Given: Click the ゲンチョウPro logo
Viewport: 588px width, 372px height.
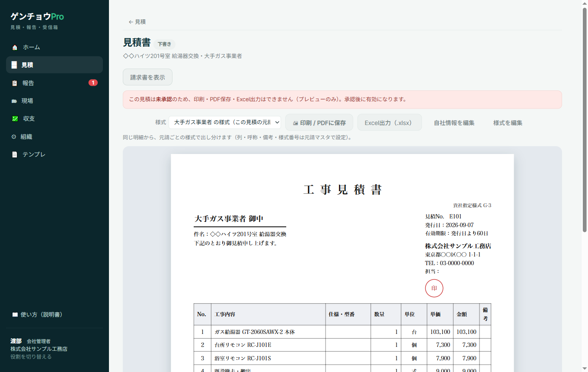Looking at the screenshot, I should (37, 16).
